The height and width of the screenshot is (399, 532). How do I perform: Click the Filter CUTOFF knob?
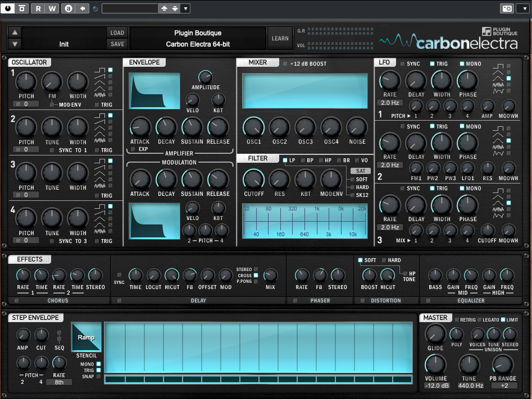[x=253, y=179]
